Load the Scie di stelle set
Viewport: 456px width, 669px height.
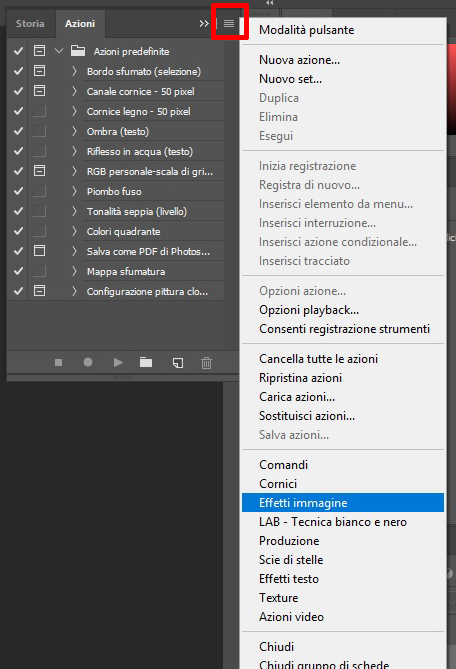pos(343,560)
